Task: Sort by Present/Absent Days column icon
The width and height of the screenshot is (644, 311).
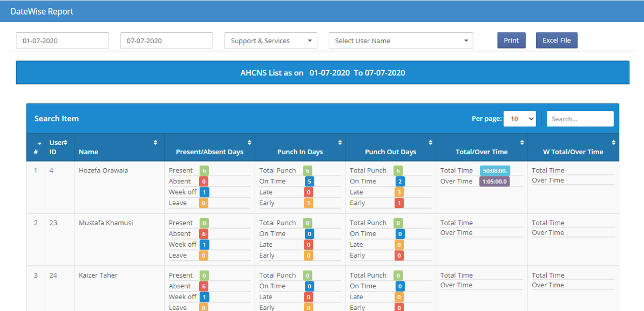Action: (x=249, y=143)
